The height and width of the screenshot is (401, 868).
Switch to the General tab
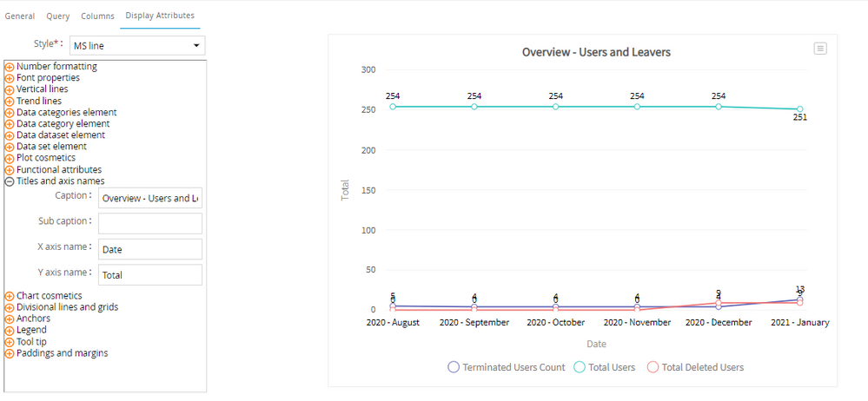[20, 16]
